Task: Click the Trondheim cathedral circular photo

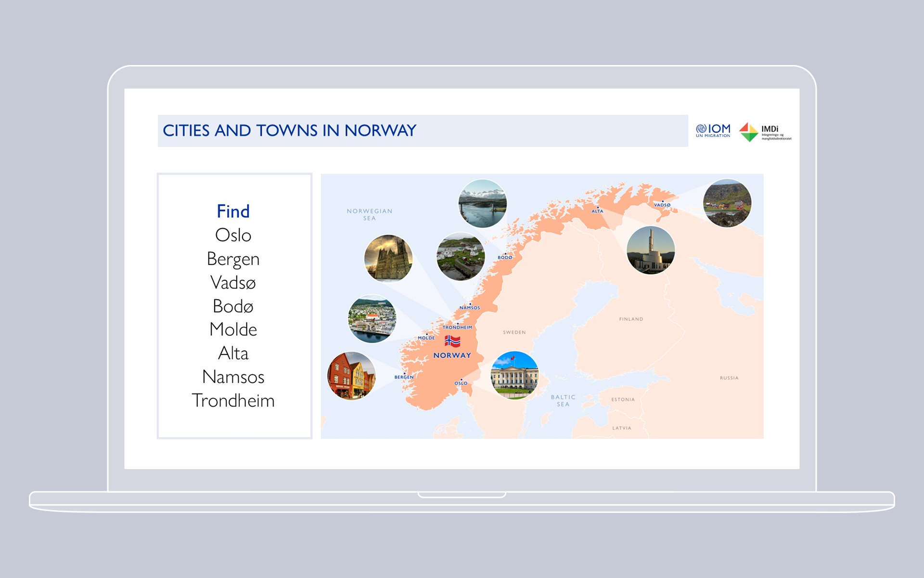Action: coord(388,259)
